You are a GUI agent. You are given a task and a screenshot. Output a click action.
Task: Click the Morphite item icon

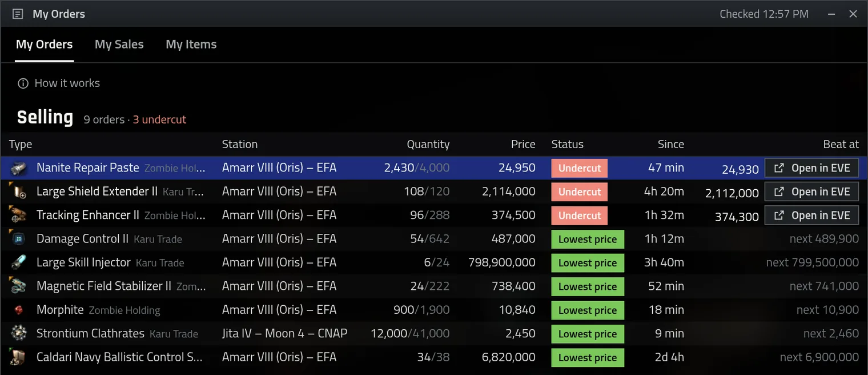(18, 310)
